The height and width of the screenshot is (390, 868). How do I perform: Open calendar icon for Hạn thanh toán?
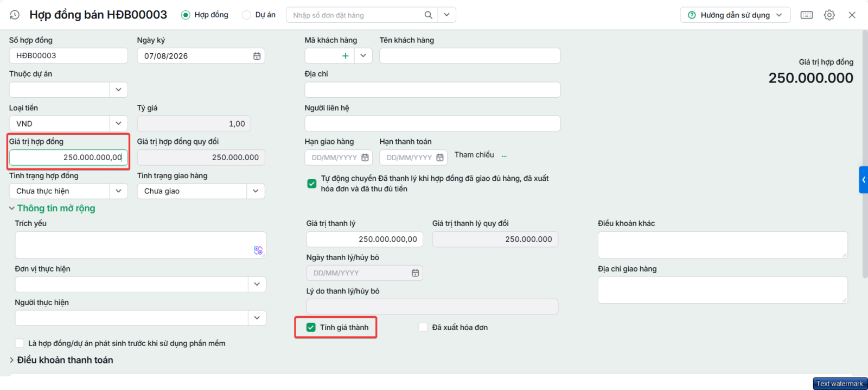coord(439,158)
